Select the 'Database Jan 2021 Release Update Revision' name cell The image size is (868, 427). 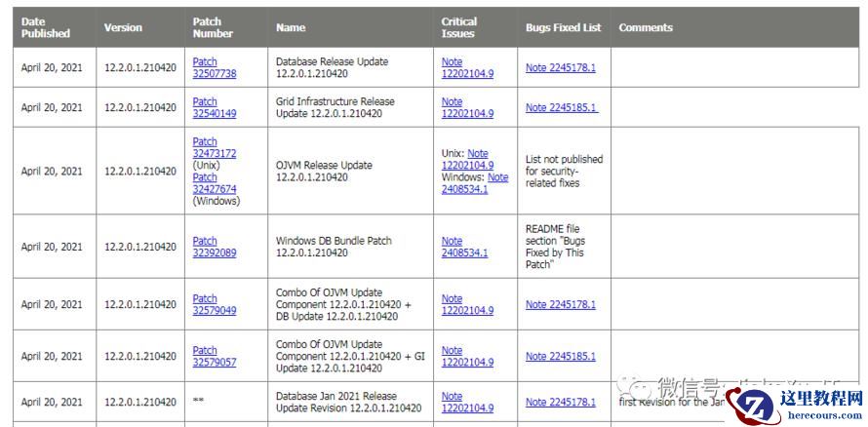pyautogui.click(x=351, y=402)
